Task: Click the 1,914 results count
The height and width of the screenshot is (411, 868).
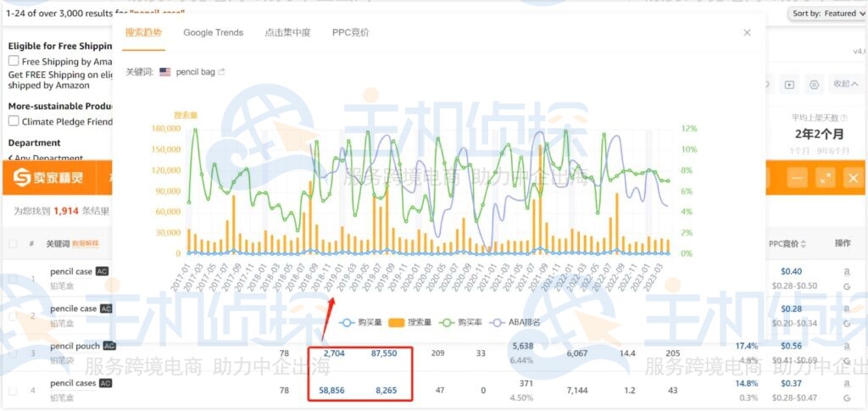Action: click(65, 211)
